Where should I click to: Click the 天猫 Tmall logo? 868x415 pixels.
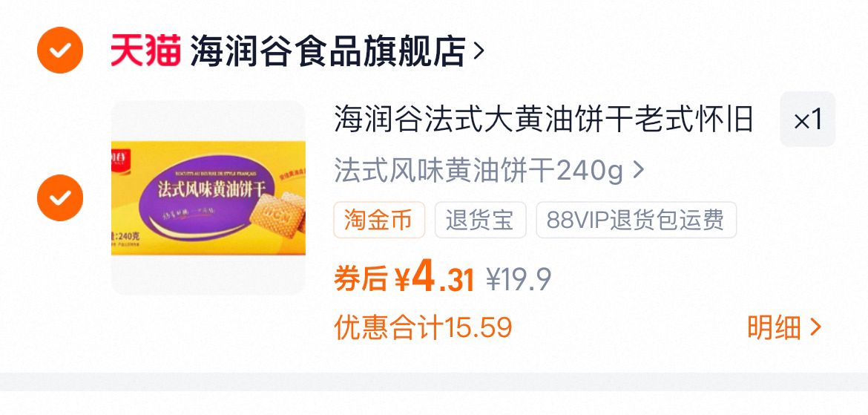pyautogui.click(x=145, y=50)
